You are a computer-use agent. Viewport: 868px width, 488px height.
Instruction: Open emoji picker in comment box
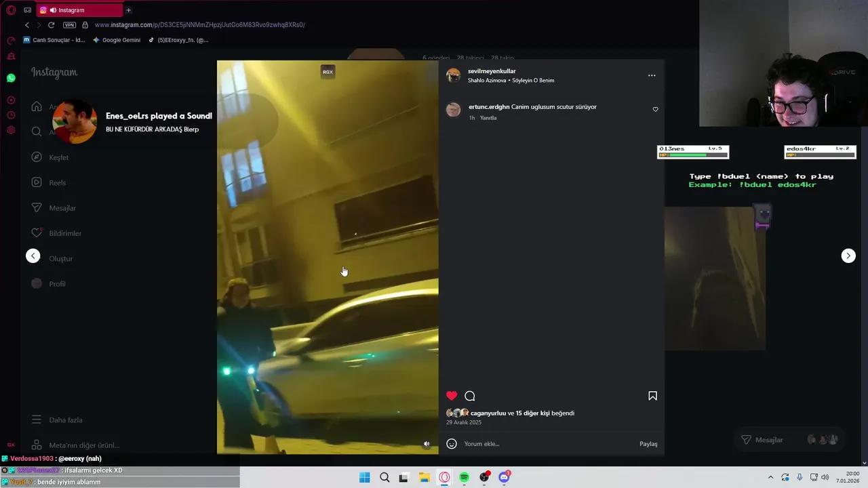(x=452, y=444)
